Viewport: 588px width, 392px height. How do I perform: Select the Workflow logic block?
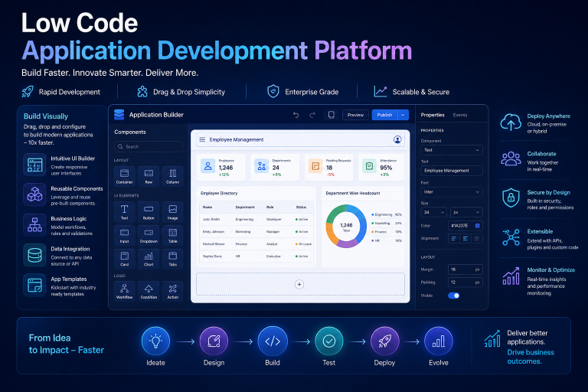click(x=125, y=291)
